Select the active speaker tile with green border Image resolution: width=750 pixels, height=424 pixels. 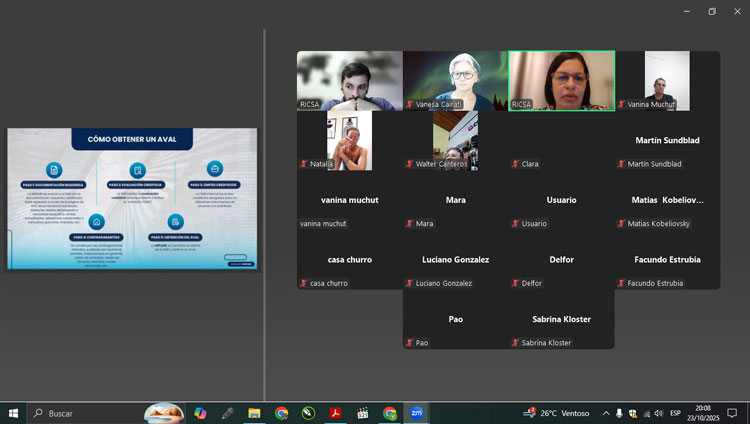(561, 81)
